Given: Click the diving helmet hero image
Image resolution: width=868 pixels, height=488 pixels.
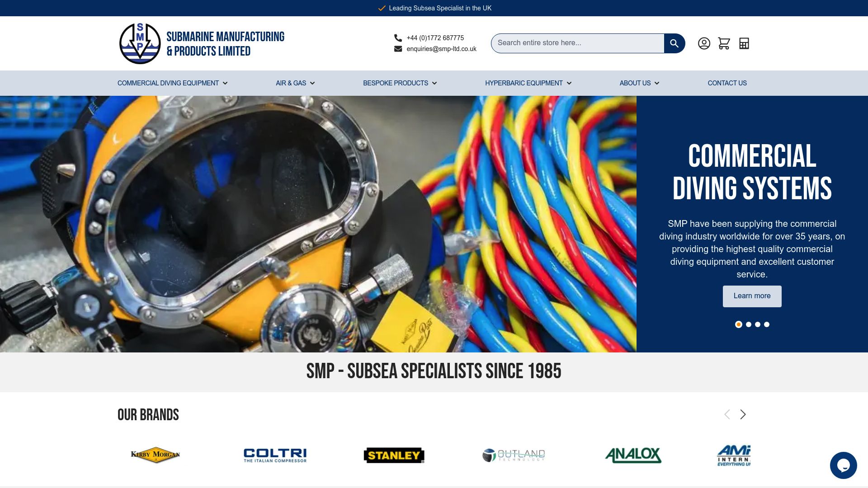Looking at the screenshot, I should tap(318, 224).
